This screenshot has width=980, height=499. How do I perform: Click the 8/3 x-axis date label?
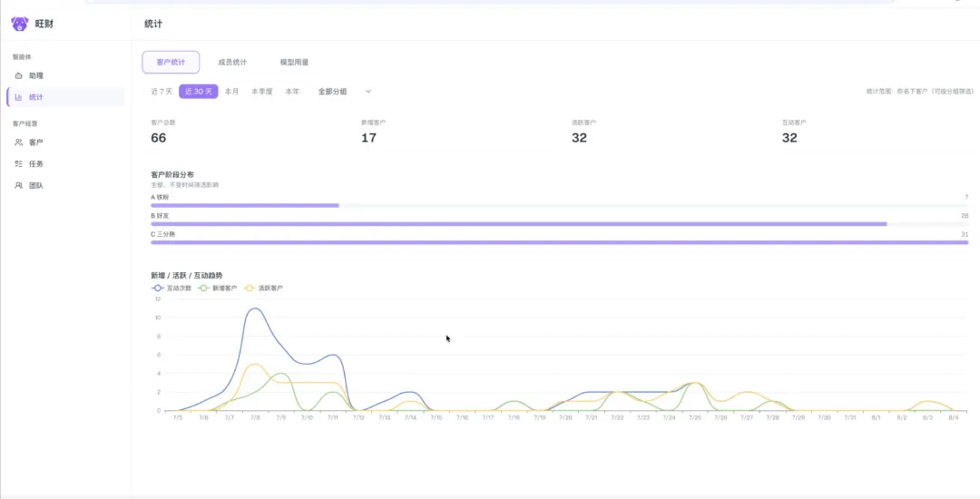[926, 418]
